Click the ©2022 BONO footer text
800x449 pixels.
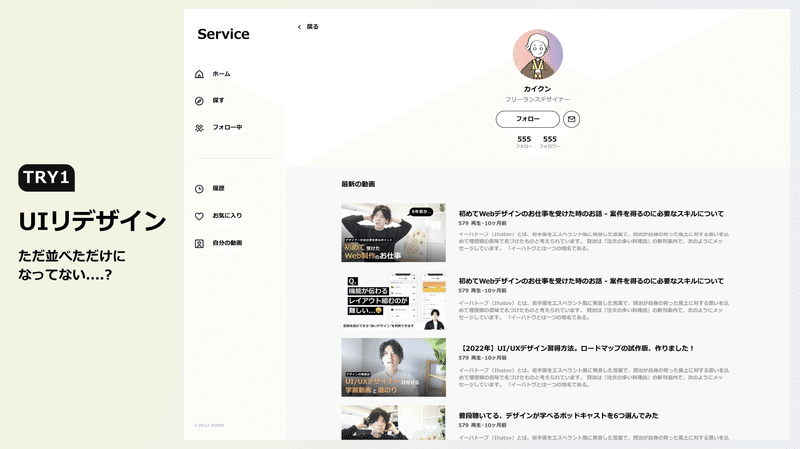pos(209,426)
